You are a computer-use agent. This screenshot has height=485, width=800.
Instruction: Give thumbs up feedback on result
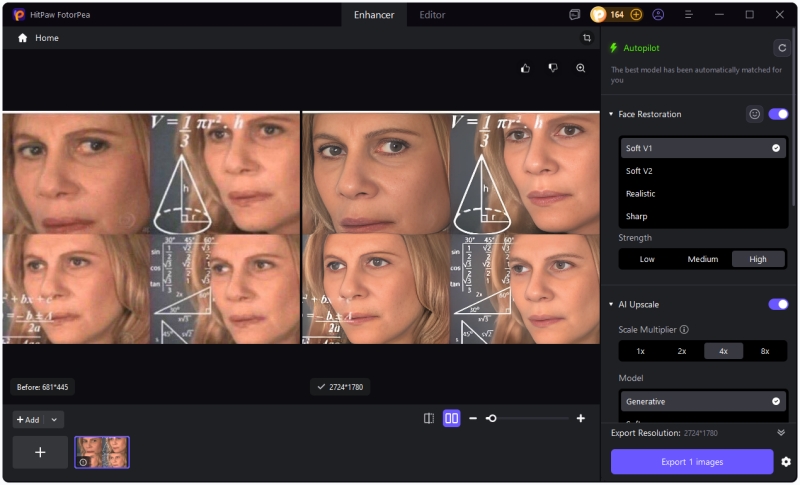tap(525, 68)
